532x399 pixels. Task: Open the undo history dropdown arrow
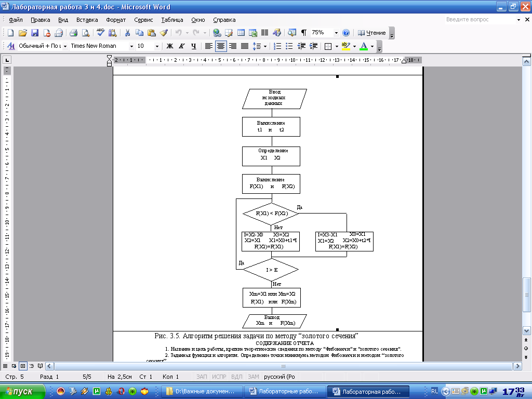[187, 33]
